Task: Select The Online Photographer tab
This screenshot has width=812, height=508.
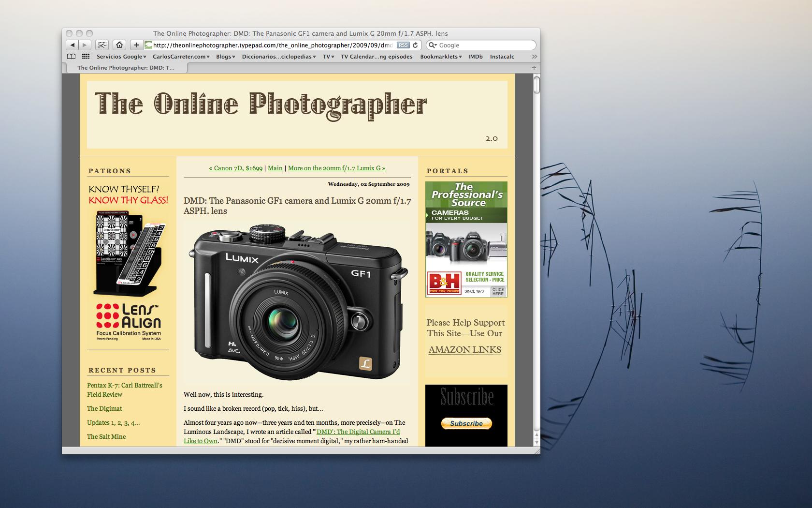Action: (126, 68)
